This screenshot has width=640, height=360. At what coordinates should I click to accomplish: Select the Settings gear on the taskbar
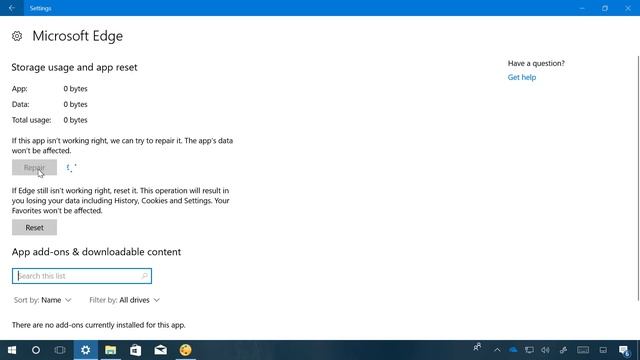(85, 350)
